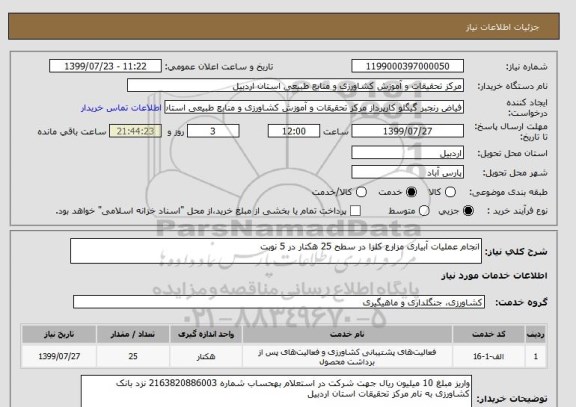Click the table date cell 1399/07/27

[x=59, y=356]
